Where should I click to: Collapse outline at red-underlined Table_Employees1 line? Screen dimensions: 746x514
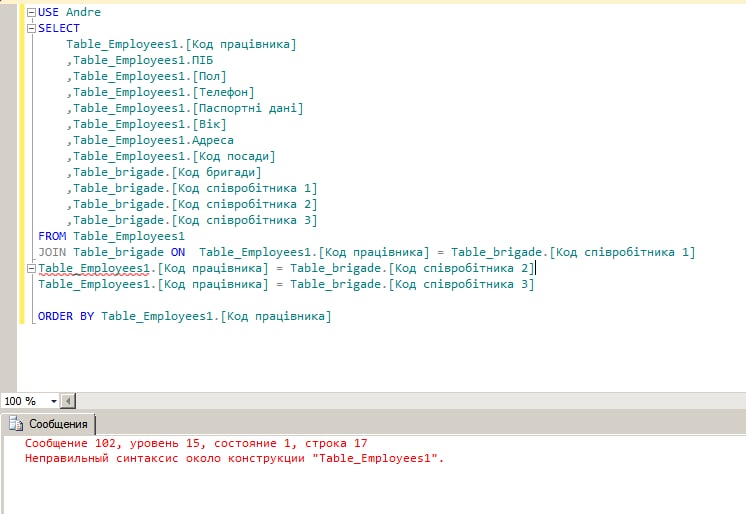(31, 269)
